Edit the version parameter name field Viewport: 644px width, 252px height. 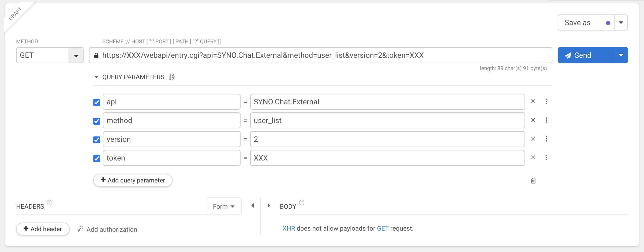point(172,139)
